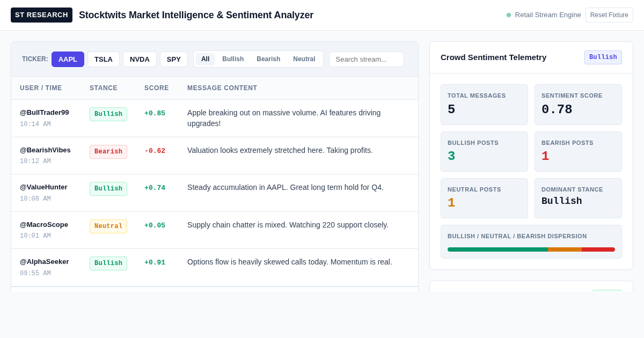Focus the Search stream field
This screenshot has height=338, width=644.
pyautogui.click(x=367, y=59)
